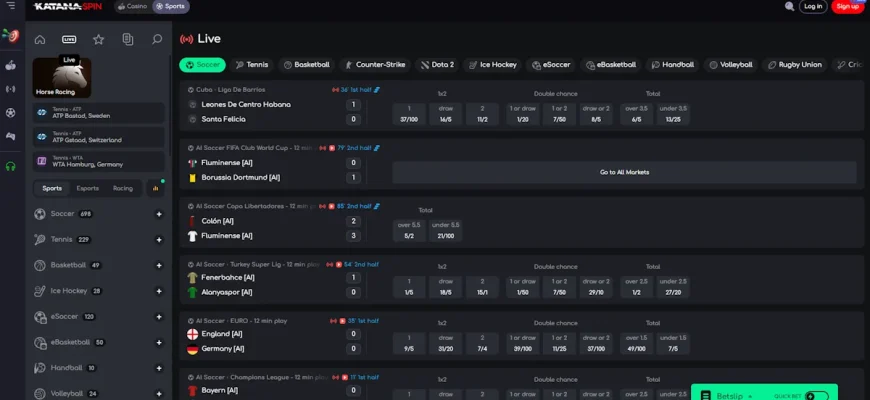Expand eBasketball in the sports list

click(x=159, y=342)
